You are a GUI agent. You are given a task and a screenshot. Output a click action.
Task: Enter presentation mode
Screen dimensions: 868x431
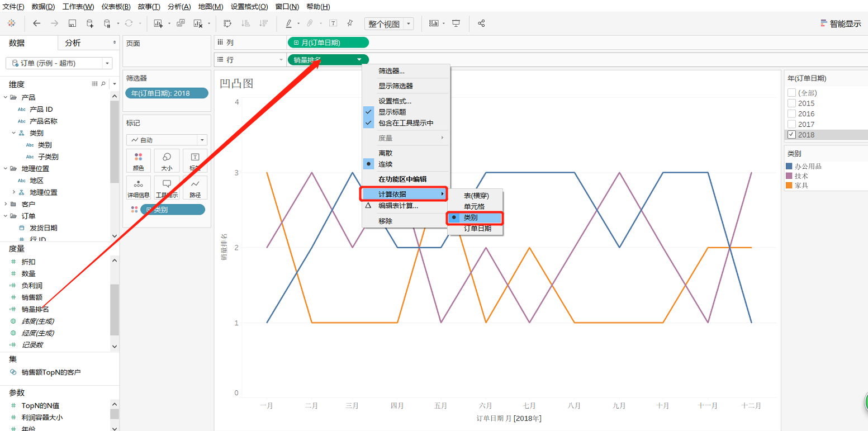click(x=456, y=23)
